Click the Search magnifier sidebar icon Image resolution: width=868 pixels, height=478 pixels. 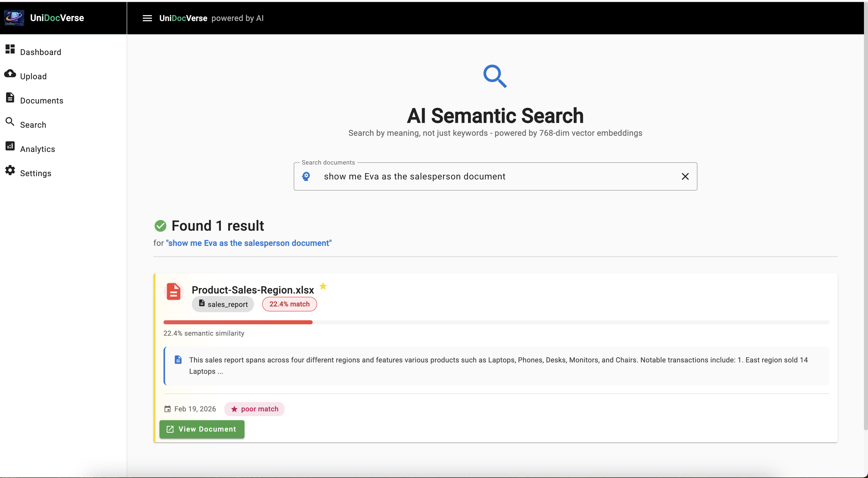coord(10,122)
